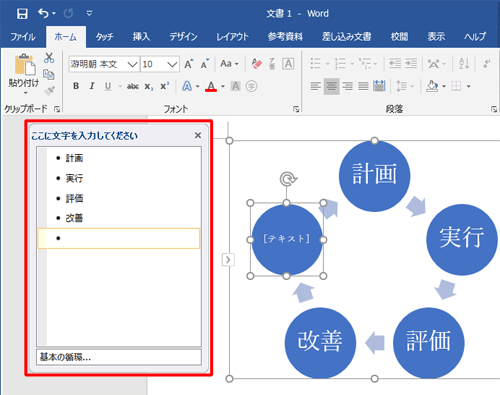Switch to the タッチ tab

[104, 37]
